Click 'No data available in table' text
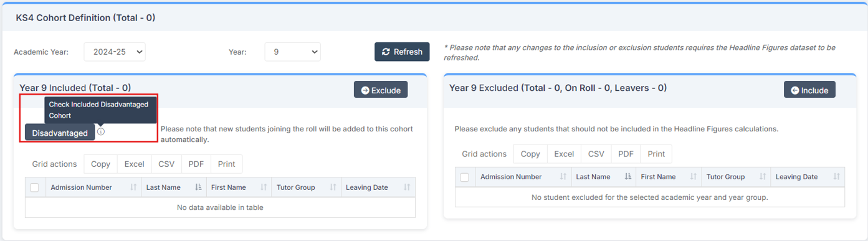The height and width of the screenshot is (241, 868). click(220, 207)
